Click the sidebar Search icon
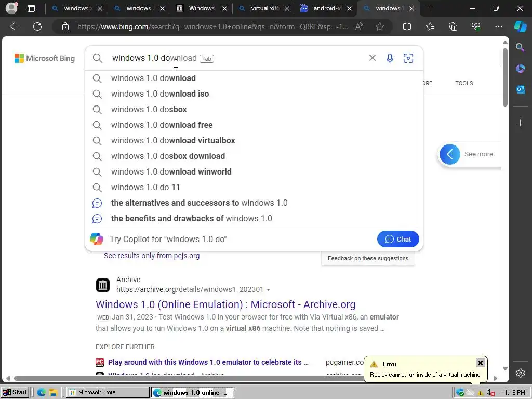Image resolution: width=532 pixels, height=399 pixels. click(x=520, y=47)
